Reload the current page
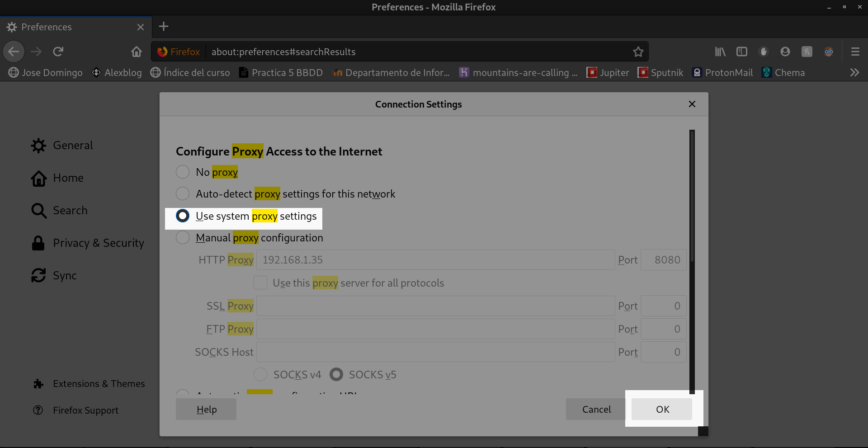Viewport: 868px width, 448px height. point(58,52)
